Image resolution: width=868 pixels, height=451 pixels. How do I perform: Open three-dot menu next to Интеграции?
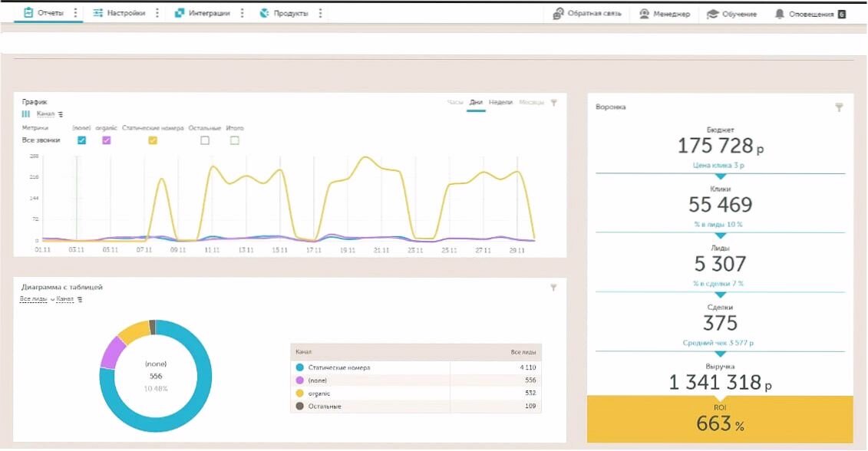pos(242,13)
